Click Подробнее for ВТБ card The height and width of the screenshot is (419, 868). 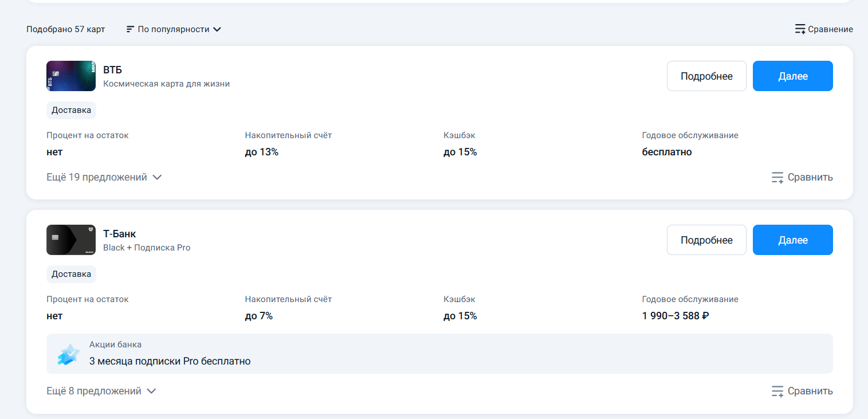[x=706, y=76]
